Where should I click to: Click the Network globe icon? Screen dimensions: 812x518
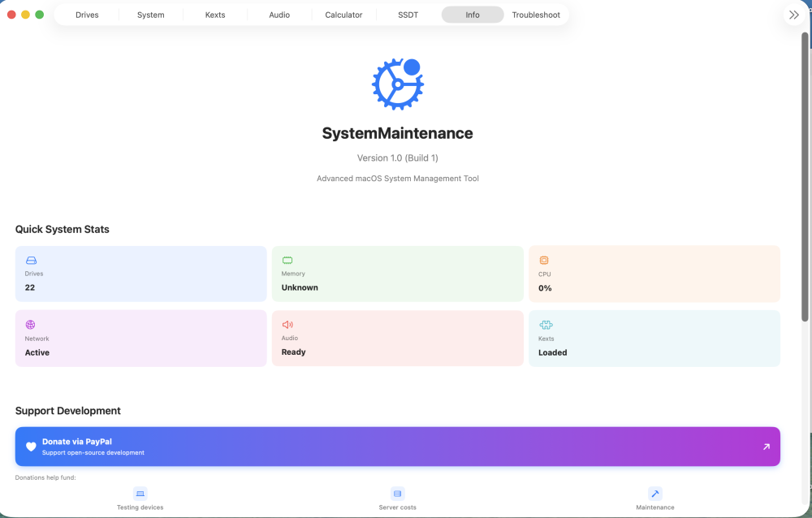(x=30, y=325)
